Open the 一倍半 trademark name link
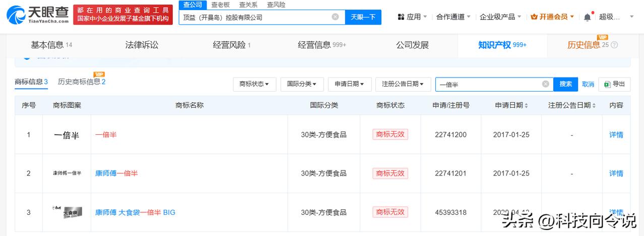Viewport: 644px width, 236px height. coord(106,135)
